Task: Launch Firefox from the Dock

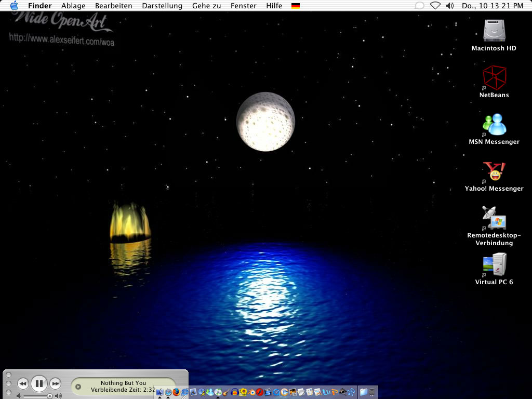Action: pos(177,392)
